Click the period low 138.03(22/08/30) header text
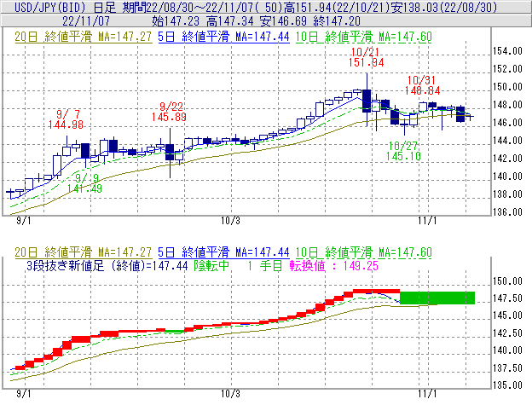The image size is (532, 405). 444,7
